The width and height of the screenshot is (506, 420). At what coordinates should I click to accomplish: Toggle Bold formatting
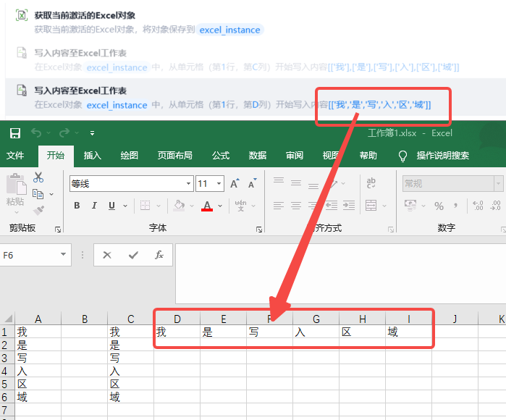77,206
